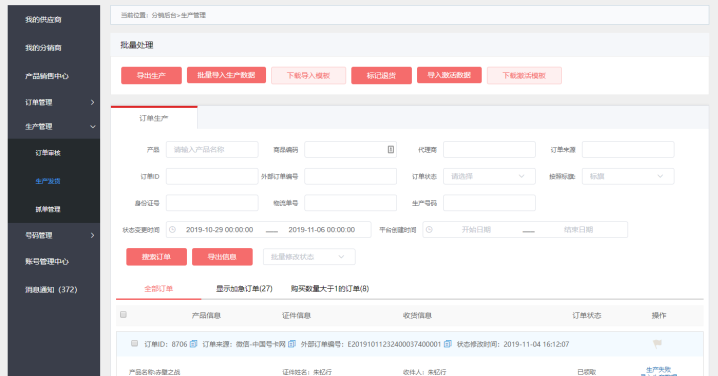The height and width of the screenshot is (376, 718).
Task: Focus the 物流单号 input field
Action: click(350, 203)
